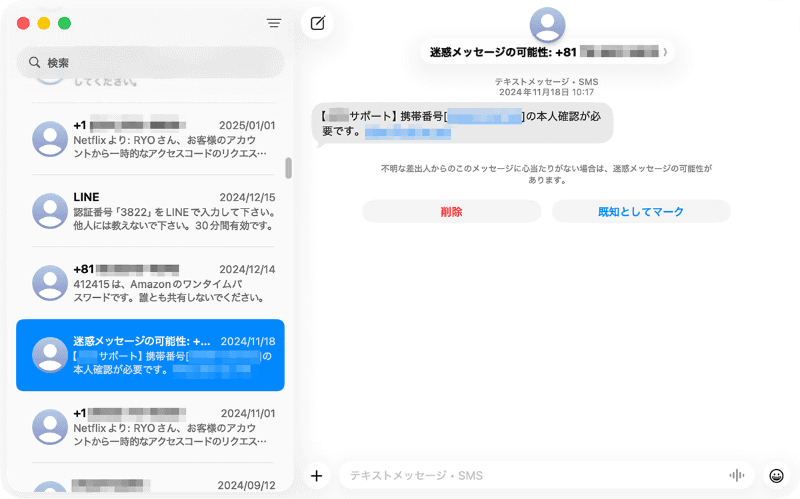This screenshot has width=800, height=499.
Task: Click the avatar of the 2024/11/01 Netflix conversation
Action: [50, 427]
